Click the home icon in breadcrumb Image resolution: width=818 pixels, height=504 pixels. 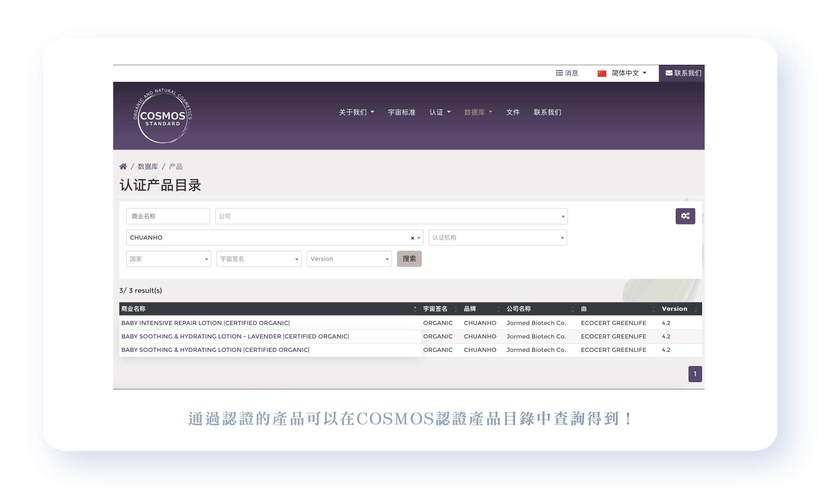[x=123, y=167]
